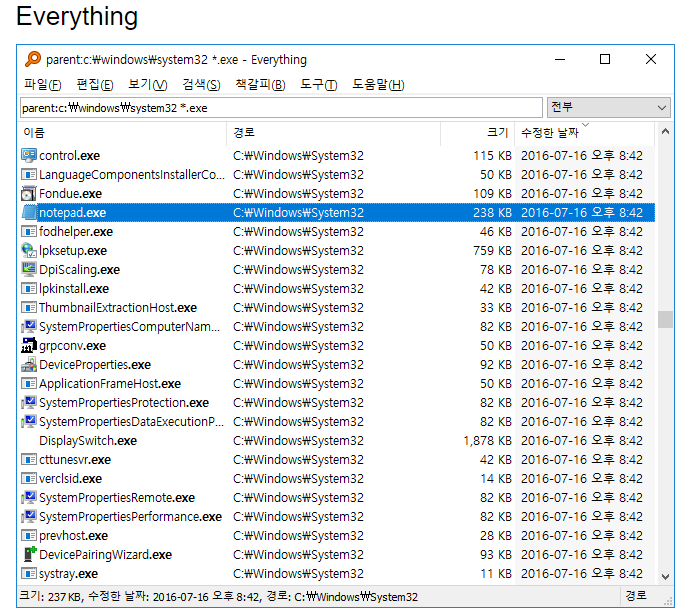This screenshot has height=615, width=688.
Task: Select the lpksetup.exe file name
Action: click(x=73, y=250)
